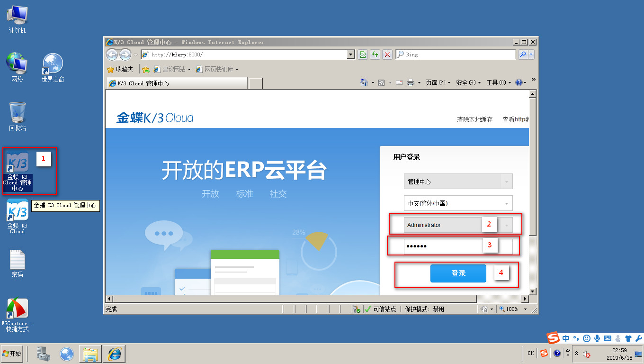644x364 pixels.
Task: Select the FSCapture shortcut on desktop
Action: [17, 315]
